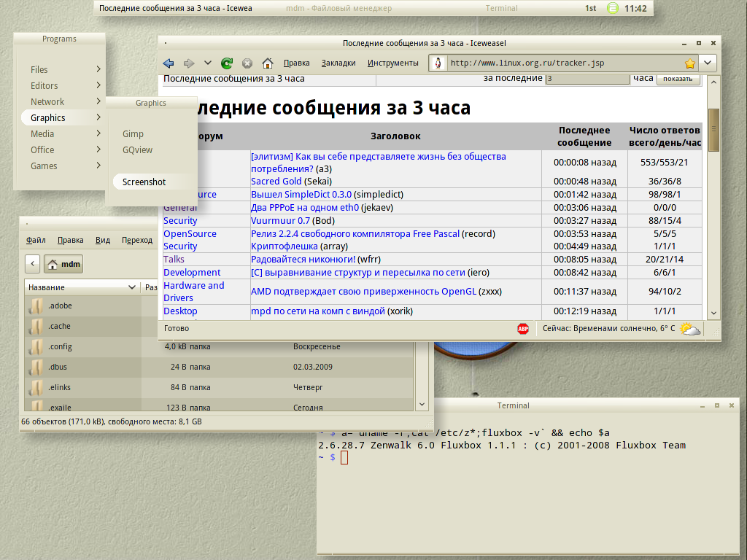
Task: Open the Инструменты menu
Action: [x=392, y=63]
